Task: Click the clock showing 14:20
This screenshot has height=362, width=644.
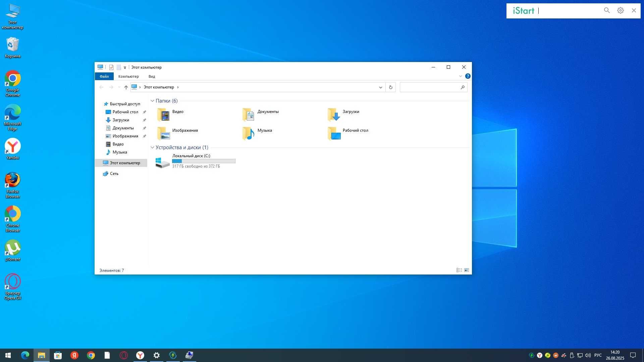Action: pyautogui.click(x=615, y=352)
